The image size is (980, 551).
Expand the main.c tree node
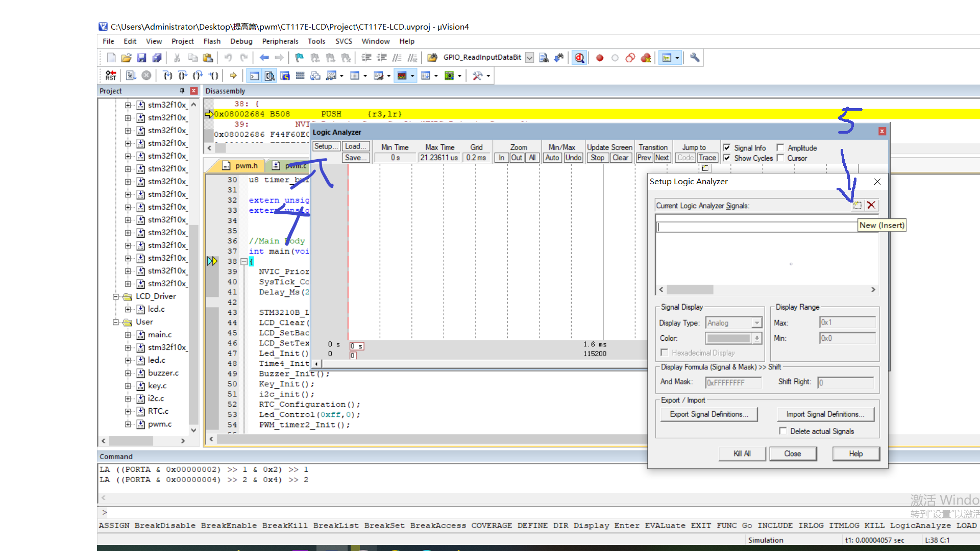click(x=128, y=335)
